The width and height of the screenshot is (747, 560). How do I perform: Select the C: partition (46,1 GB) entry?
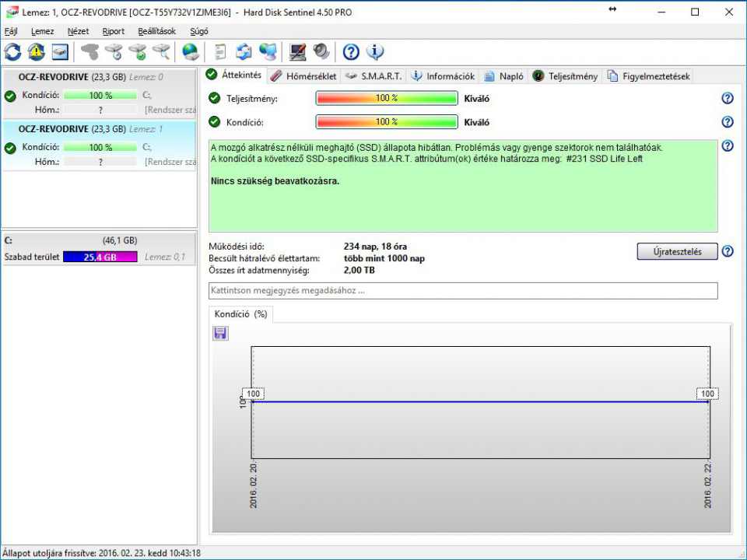click(x=99, y=249)
